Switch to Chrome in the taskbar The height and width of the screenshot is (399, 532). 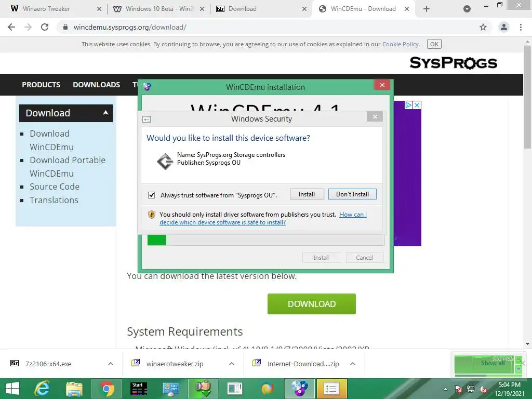(x=107, y=389)
